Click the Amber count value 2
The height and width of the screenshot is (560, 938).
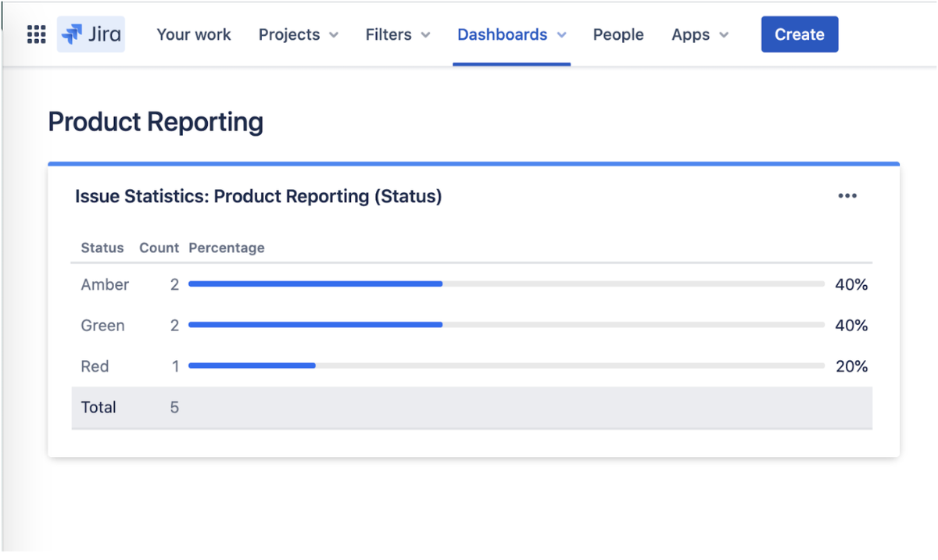pyautogui.click(x=174, y=284)
